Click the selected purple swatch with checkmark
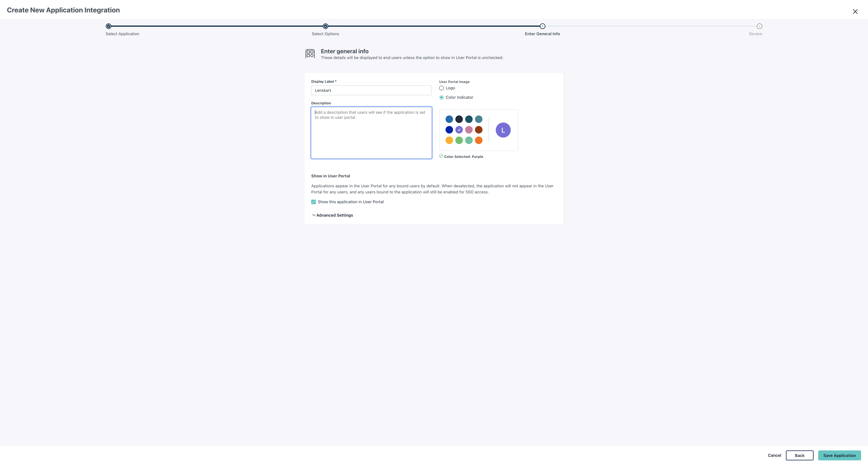The width and height of the screenshot is (868, 465). 459,130
